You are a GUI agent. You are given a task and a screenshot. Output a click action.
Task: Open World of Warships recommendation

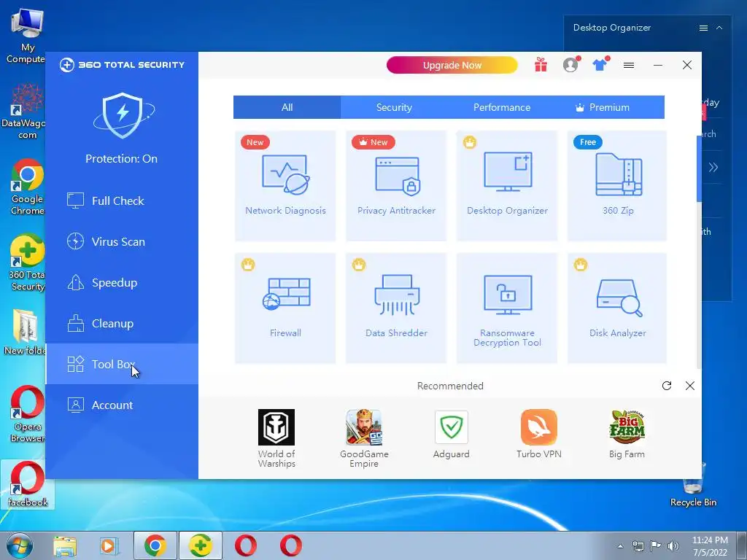click(276, 438)
